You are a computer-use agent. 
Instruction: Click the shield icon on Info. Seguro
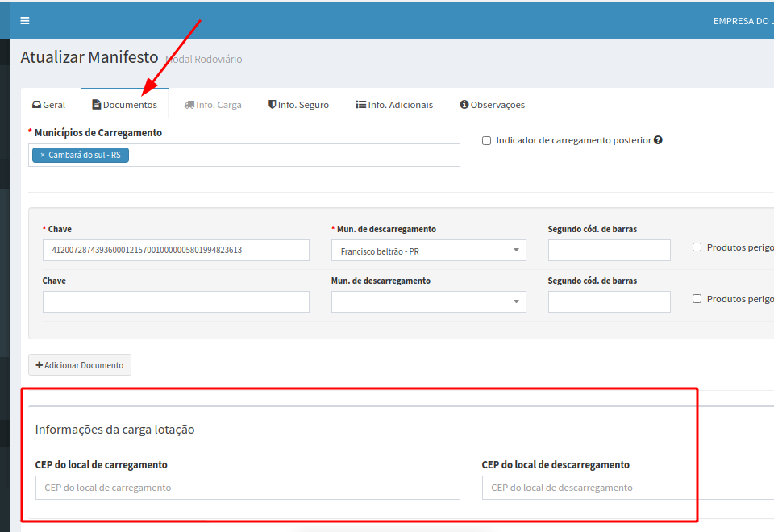(272, 105)
